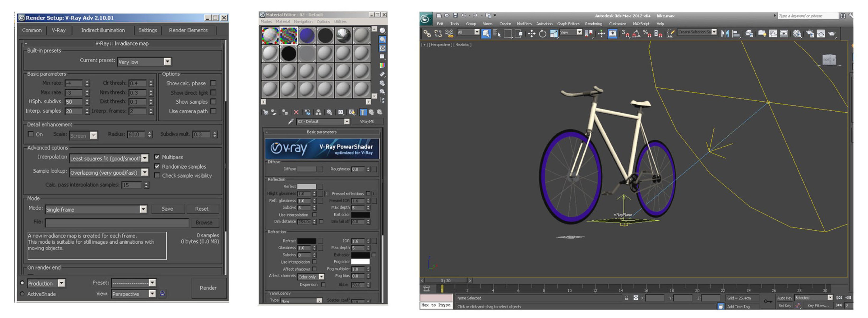Image resolution: width=868 pixels, height=318 pixels.
Task: Toggle Background checker icon in Material Editor
Action: (x=382, y=48)
